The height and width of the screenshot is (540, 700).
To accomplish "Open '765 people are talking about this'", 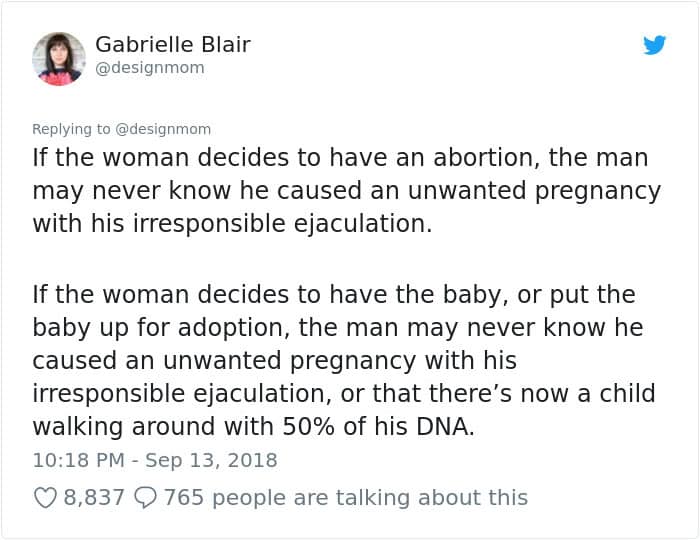I will 346,498.
